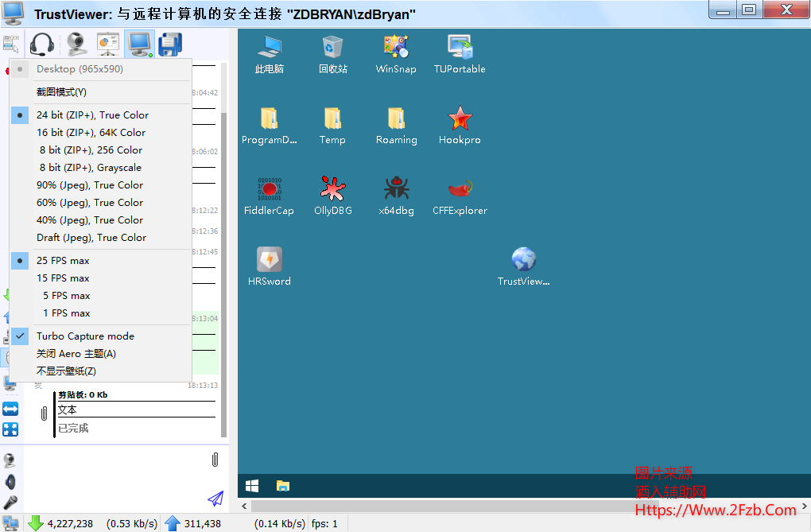The height and width of the screenshot is (532, 811).
Task: Click the fps: 1 status bar text
Action: [x=324, y=524]
